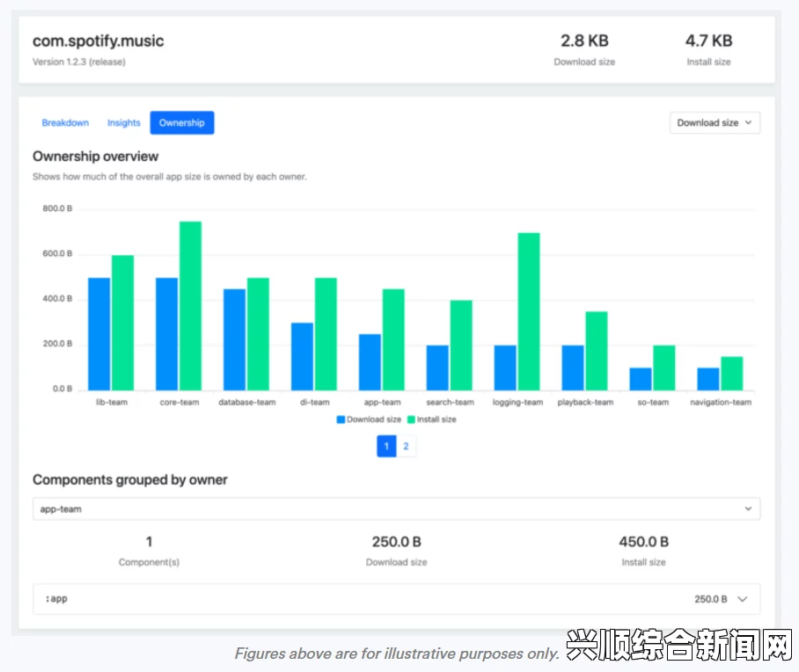
Task: Switch to the Breakdown tab
Action: tap(65, 123)
